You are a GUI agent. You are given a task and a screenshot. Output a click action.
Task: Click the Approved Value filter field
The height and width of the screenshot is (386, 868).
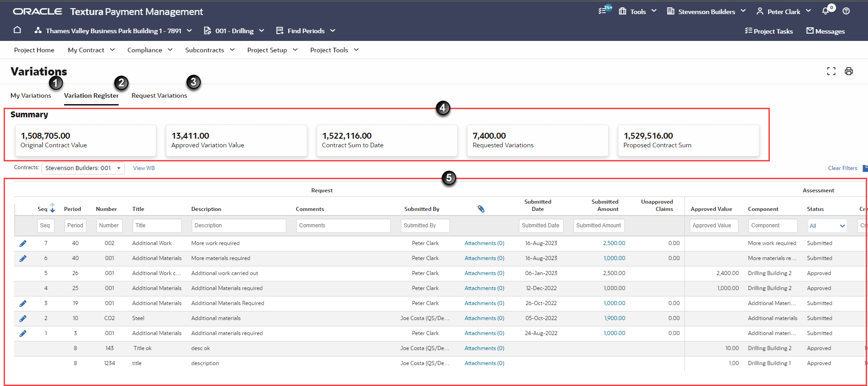click(x=713, y=226)
